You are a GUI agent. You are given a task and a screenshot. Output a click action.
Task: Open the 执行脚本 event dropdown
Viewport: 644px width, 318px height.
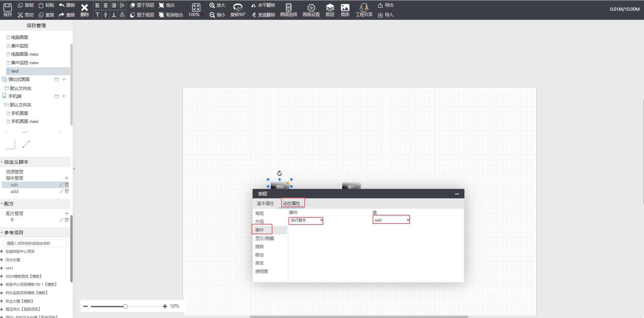(306, 221)
